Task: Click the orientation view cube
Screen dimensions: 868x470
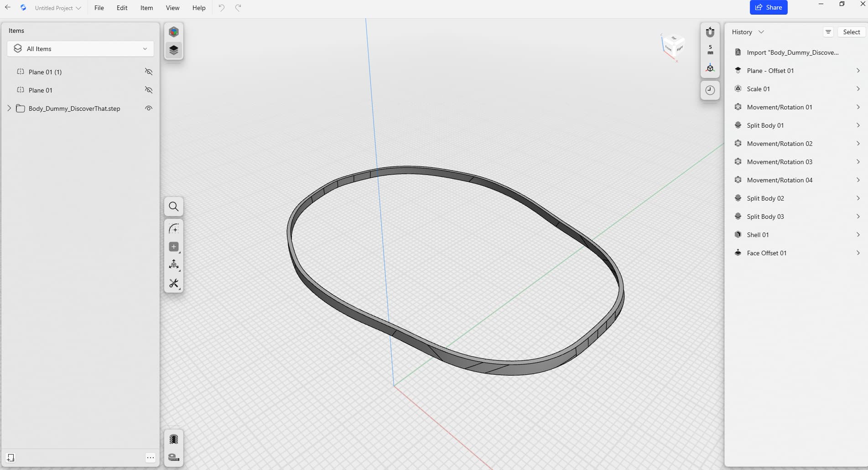Action: (673, 46)
